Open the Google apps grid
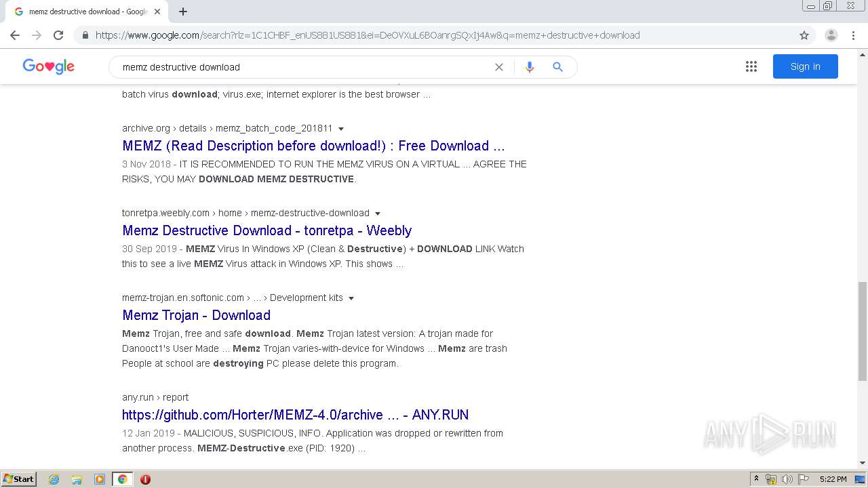Image resolution: width=868 pixels, height=488 pixels. [751, 66]
